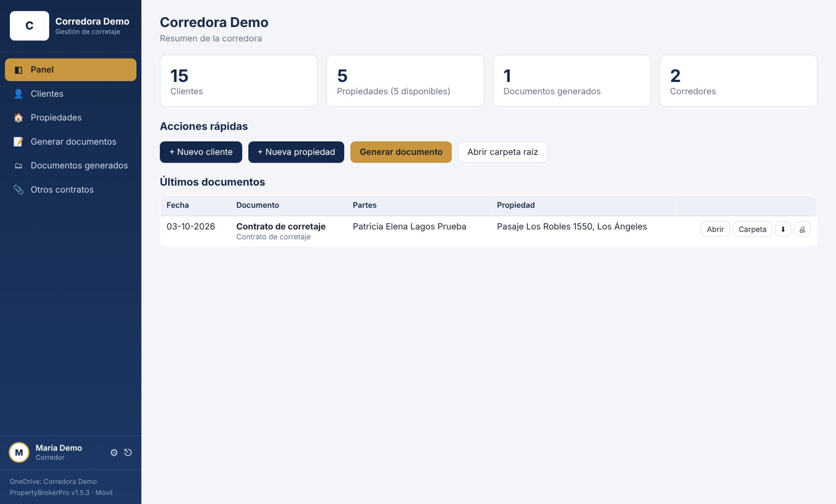Open the 15 Clientes summary card
This screenshot has height=504, width=836.
(x=239, y=81)
